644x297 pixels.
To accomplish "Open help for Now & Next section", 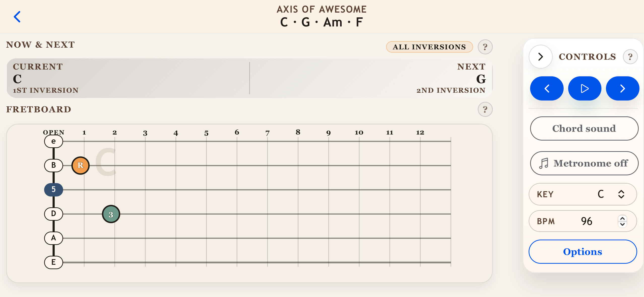I will 485,47.
